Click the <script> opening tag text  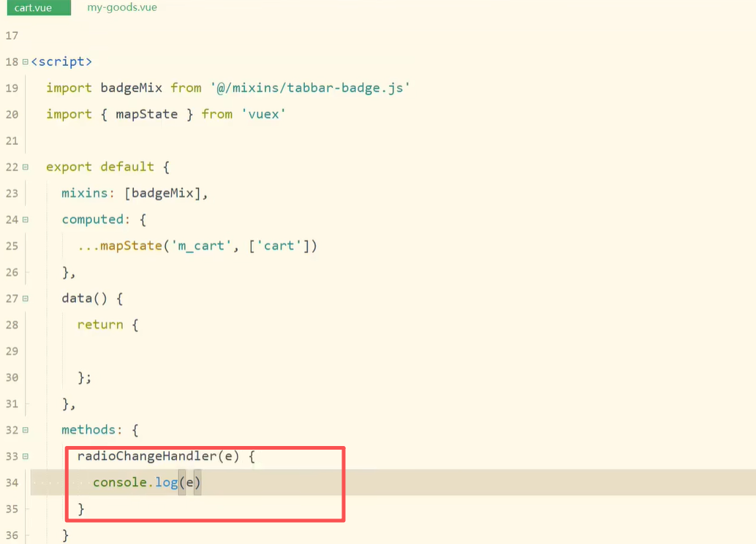click(61, 61)
